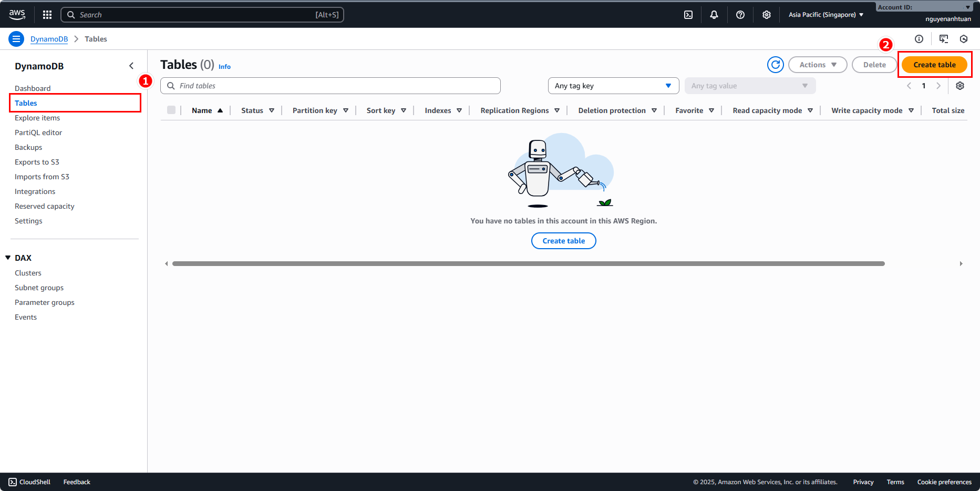
Task: Click the refresh tables icon
Action: point(775,65)
